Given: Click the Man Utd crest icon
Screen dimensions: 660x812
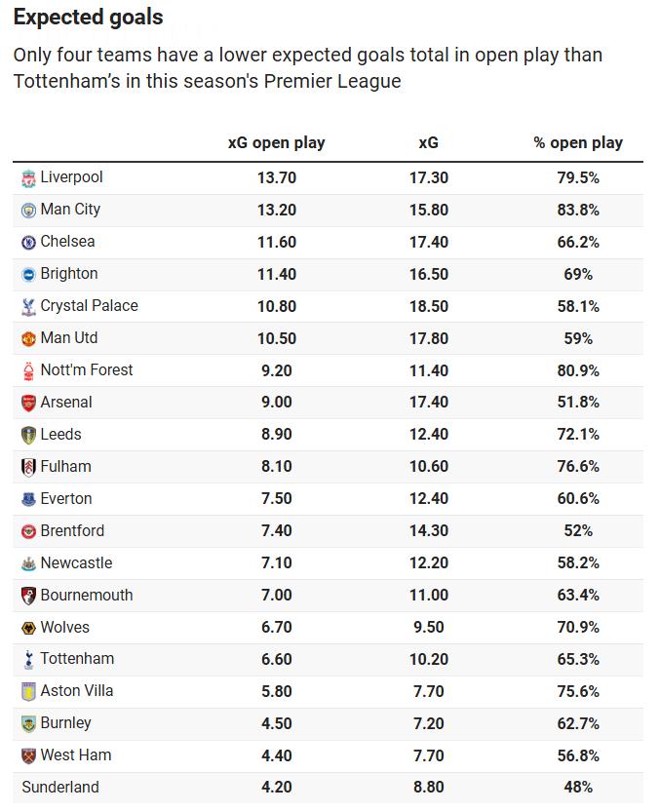Looking at the screenshot, I should click(x=28, y=339).
